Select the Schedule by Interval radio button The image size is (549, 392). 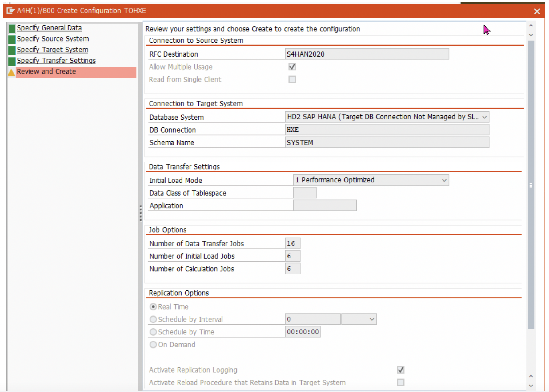153,319
